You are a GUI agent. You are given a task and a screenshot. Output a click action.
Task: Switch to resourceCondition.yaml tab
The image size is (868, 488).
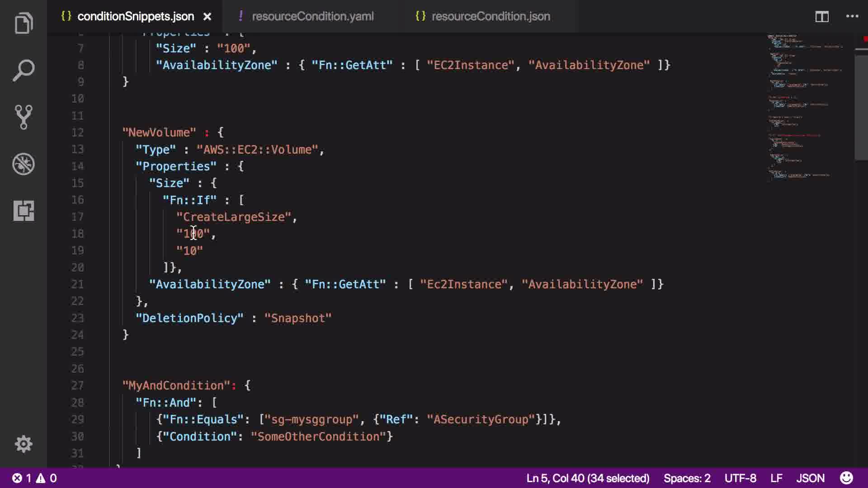[312, 17]
